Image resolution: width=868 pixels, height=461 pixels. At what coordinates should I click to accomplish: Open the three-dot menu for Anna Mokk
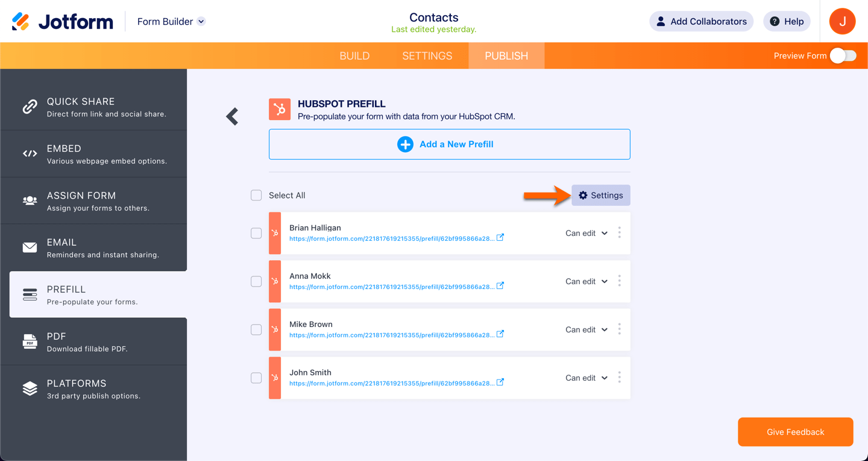[619, 281]
